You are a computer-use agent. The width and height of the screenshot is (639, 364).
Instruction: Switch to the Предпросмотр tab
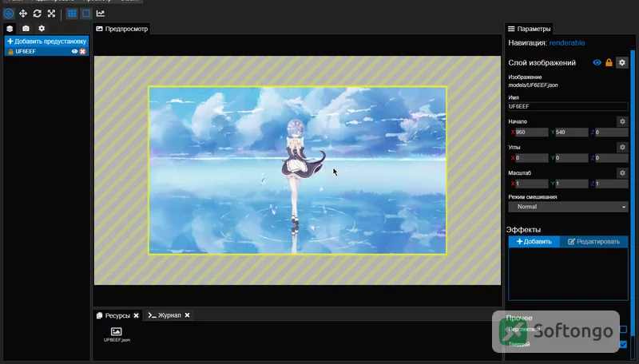pos(121,29)
